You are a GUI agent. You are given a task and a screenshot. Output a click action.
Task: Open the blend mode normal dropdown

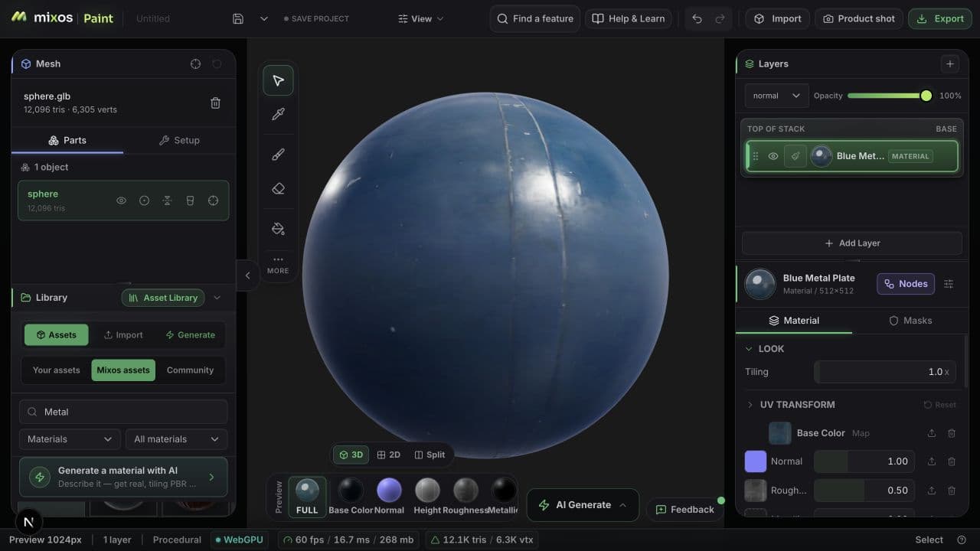776,96
